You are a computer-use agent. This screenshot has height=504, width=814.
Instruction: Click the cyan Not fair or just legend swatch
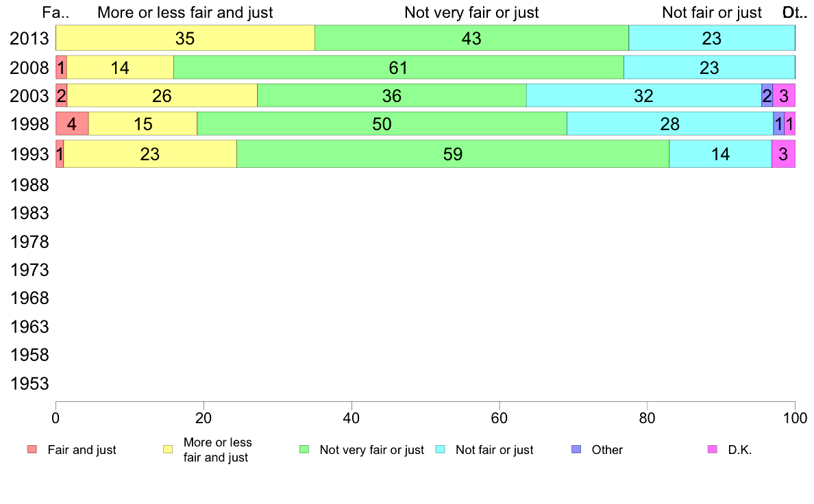point(440,449)
